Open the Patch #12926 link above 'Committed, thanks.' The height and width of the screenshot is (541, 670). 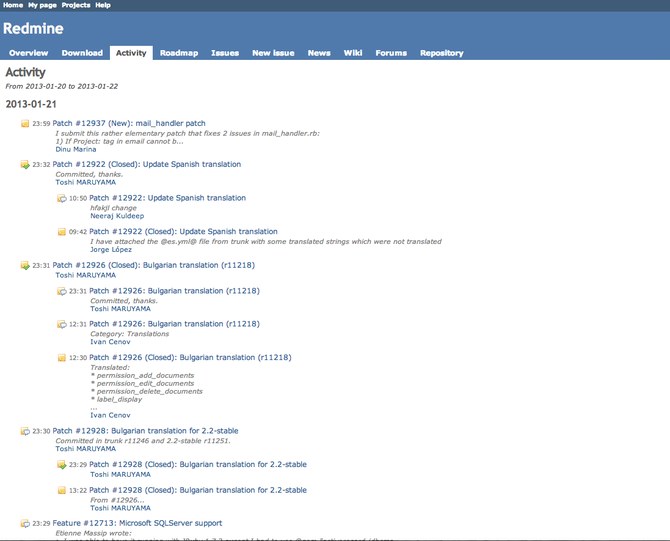click(174, 291)
